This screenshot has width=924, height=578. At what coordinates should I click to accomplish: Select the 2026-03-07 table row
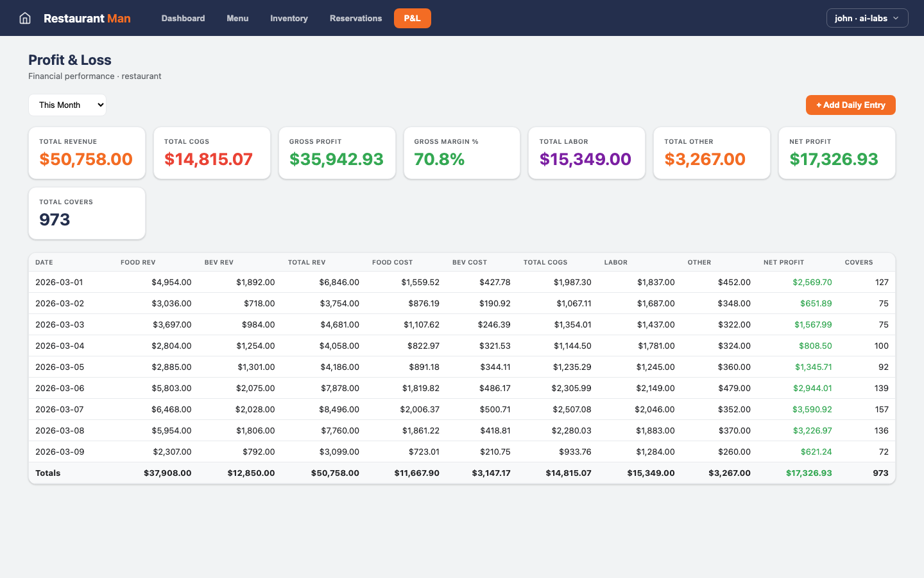pyautogui.click(x=461, y=409)
